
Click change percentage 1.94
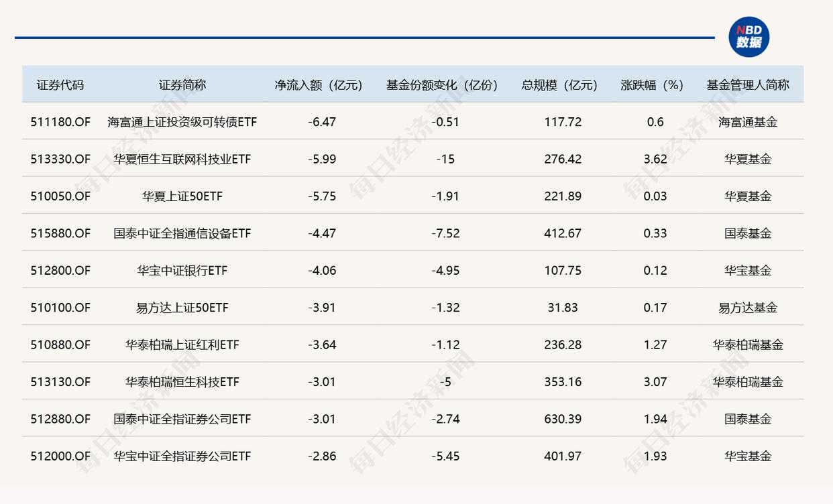click(x=656, y=419)
